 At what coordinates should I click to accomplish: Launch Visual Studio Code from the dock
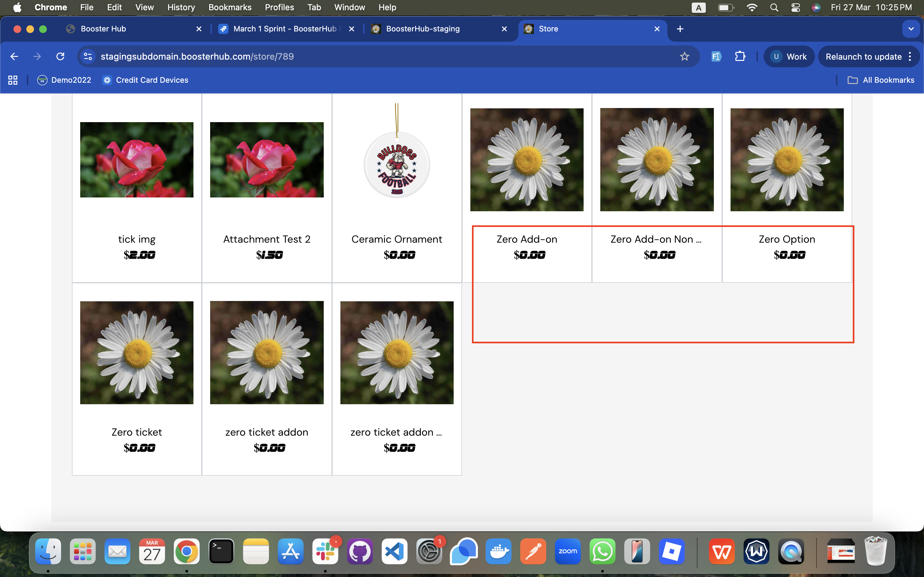pos(394,551)
